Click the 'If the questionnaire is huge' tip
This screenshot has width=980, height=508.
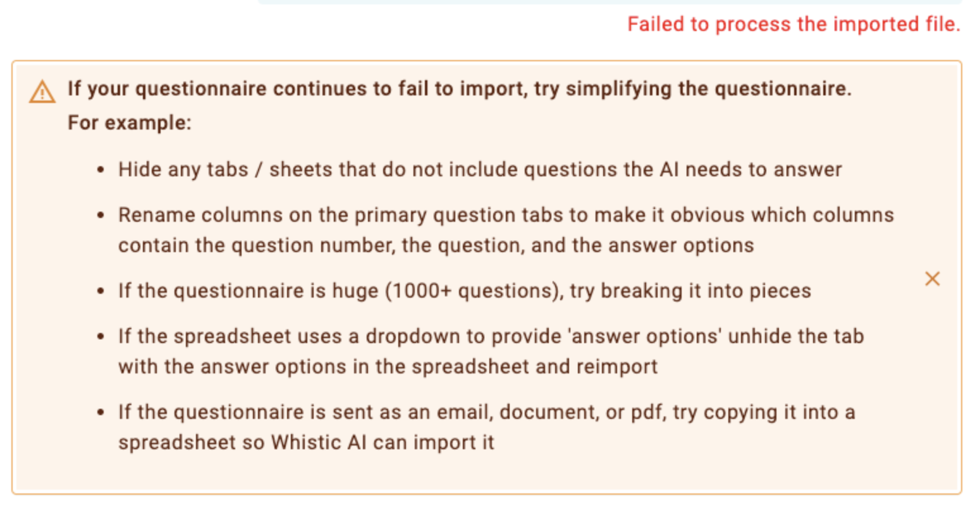[465, 291]
